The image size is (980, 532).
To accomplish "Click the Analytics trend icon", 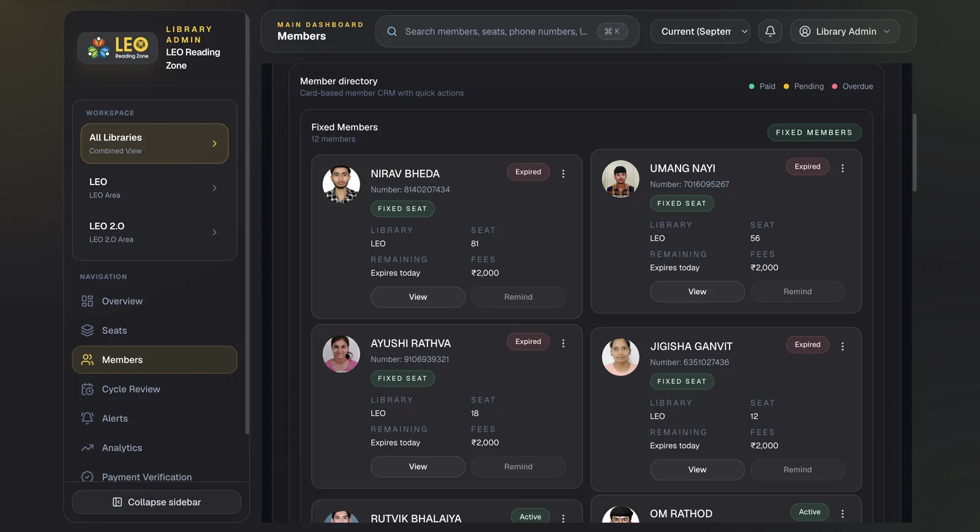I will (88, 447).
